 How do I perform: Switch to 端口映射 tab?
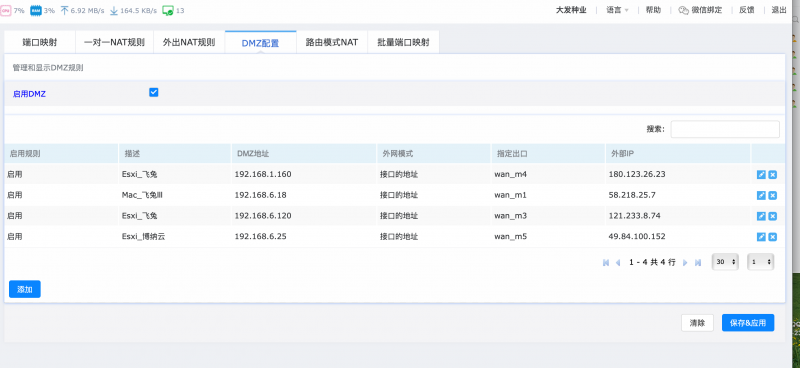pyautogui.click(x=40, y=42)
